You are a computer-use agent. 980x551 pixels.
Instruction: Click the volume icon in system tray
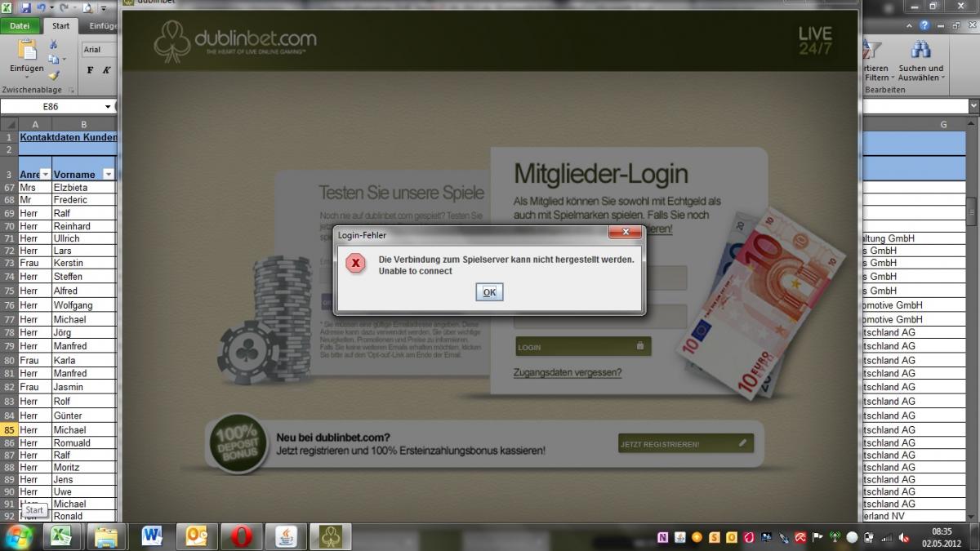coord(904,537)
